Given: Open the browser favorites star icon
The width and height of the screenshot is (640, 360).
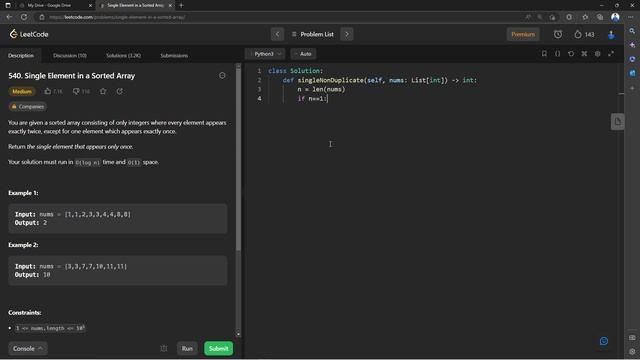Looking at the screenshot, I should 585,17.
